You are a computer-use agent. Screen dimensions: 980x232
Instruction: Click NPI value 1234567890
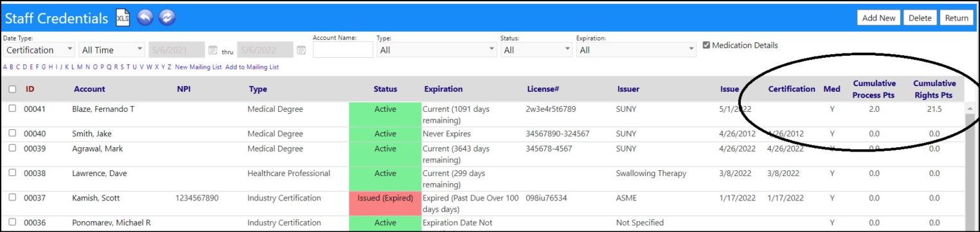pyautogui.click(x=197, y=198)
